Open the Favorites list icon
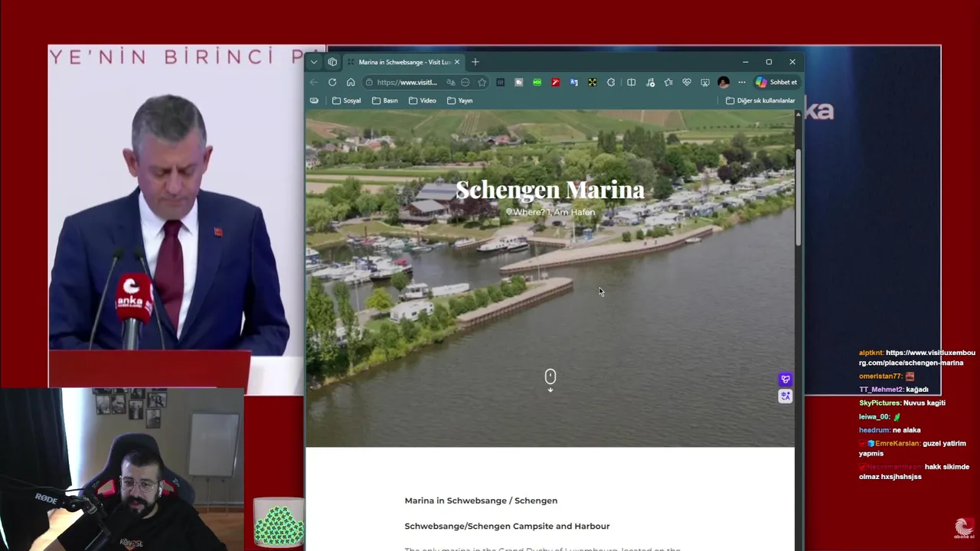 668,82
